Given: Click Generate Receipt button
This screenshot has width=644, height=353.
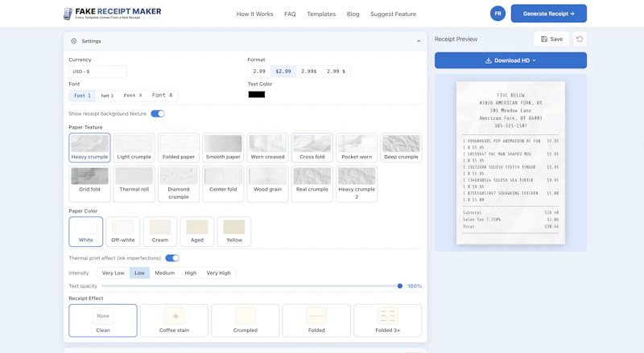Looking at the screenshot, I should point(549,14).
